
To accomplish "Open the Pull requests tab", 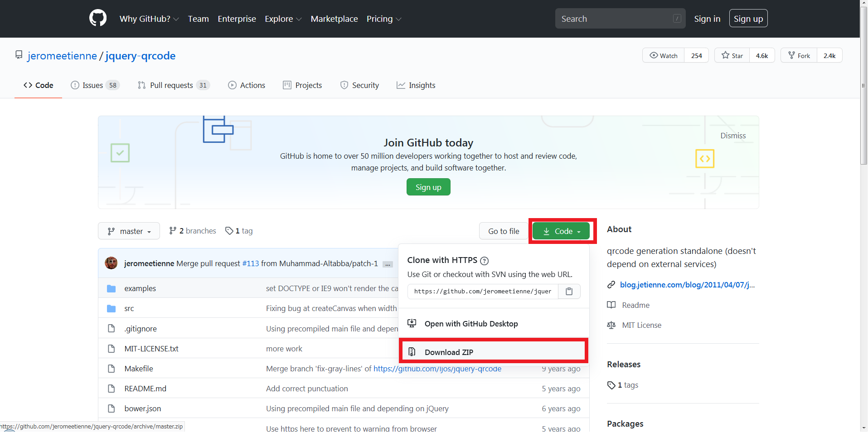I will click(174, 85).
